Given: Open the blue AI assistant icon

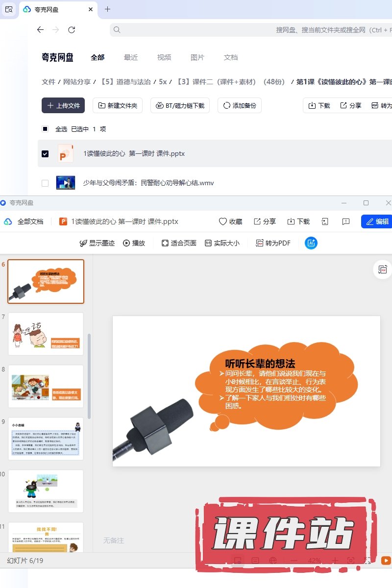Looking at the screenshot, I should coord(311,243).
